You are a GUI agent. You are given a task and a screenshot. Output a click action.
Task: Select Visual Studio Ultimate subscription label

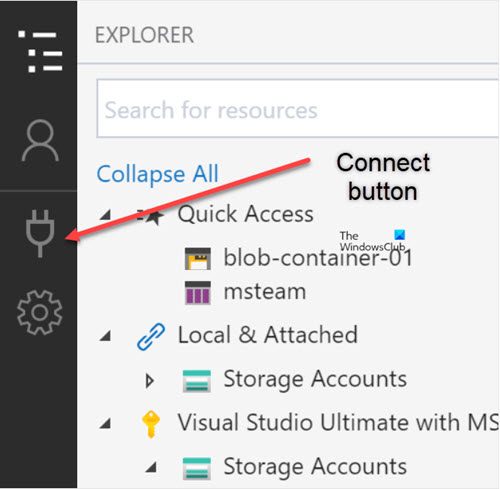pos(338,422)
